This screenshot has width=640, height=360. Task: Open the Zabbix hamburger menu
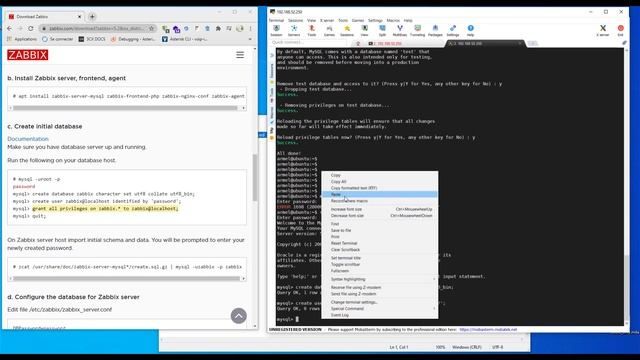click(x=240, y=55)
